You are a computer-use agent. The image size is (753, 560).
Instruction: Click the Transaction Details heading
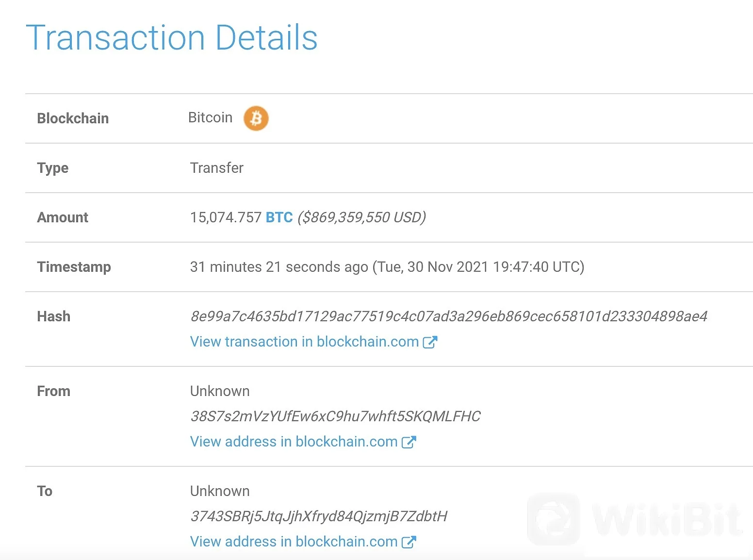(172, 38)
